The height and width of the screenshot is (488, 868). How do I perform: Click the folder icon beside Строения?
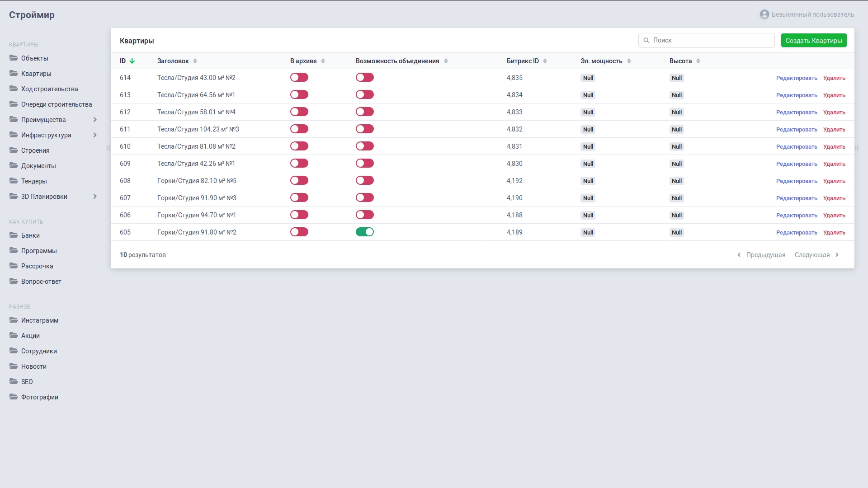point(14,150)
